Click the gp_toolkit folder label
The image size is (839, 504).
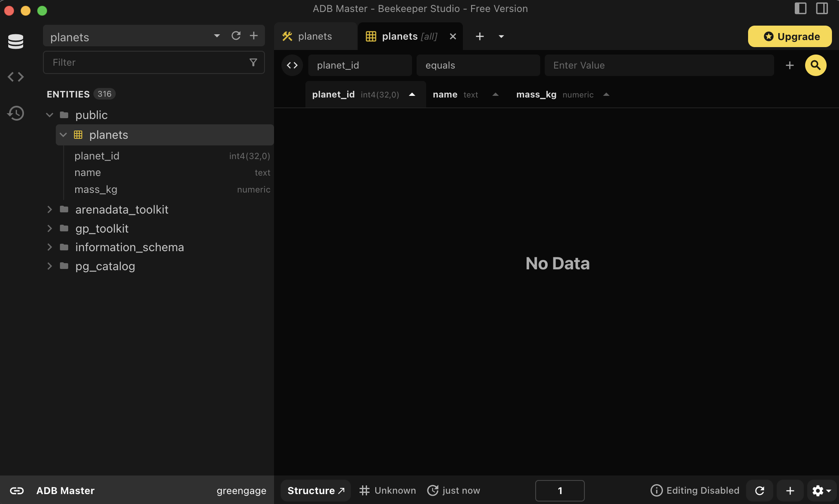click(x=102, y=228)
